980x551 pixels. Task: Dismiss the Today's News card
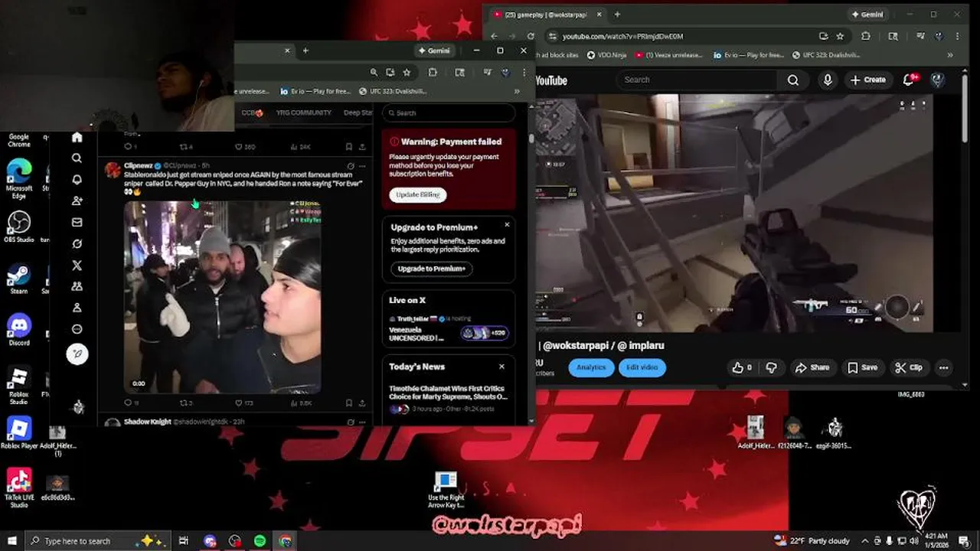pyautogui.click(x=501, y=367)
